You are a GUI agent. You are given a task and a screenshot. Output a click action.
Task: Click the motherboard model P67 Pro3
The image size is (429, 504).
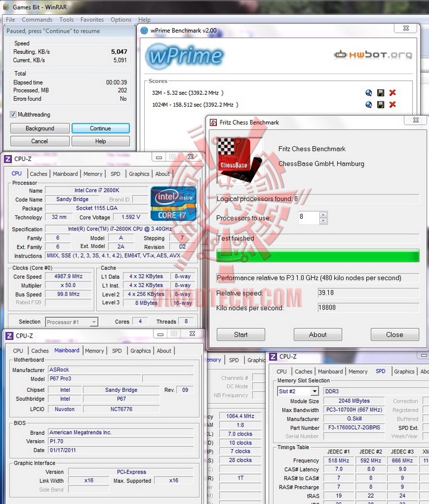click(94, 379)
